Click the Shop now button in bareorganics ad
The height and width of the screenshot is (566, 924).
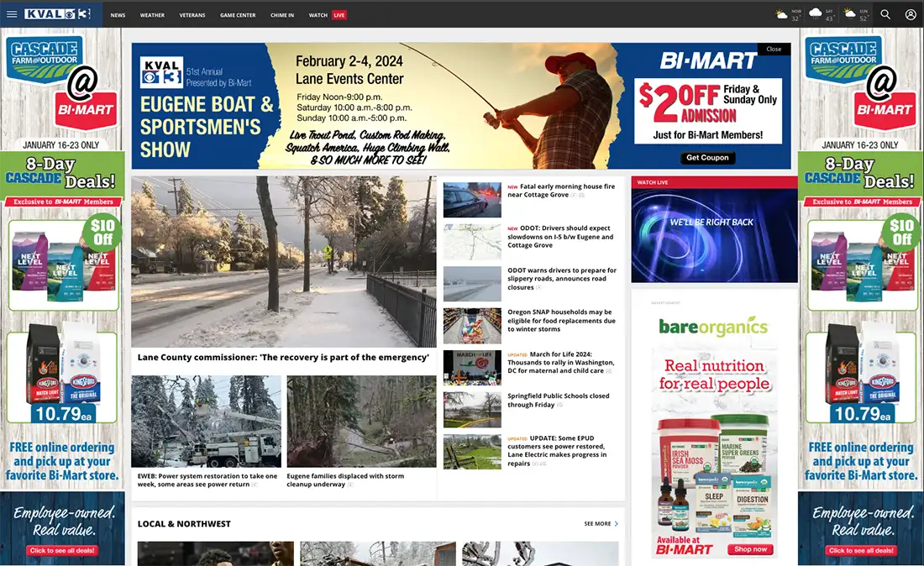click(x=749, y=549)
